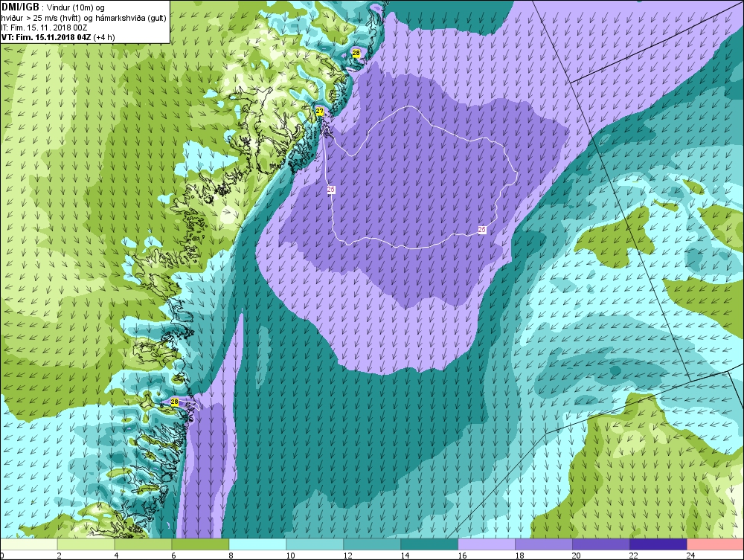Click the 'DMI/IGB : Vindur (10m) og' title line
The height and width of the screenshot is (560, 744).
click(53, 7)
